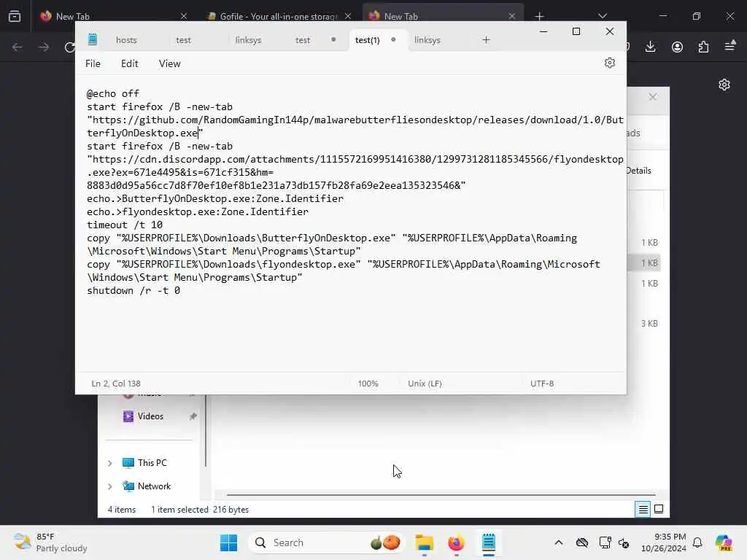
Task: Switch File Explorer to details view
Action: coord(643,509)
